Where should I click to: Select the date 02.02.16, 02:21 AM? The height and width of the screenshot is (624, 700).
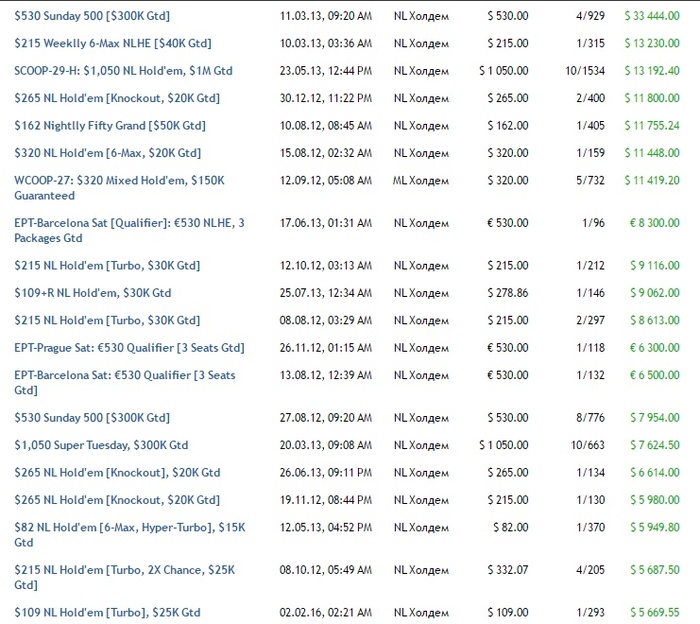point(325,613)
